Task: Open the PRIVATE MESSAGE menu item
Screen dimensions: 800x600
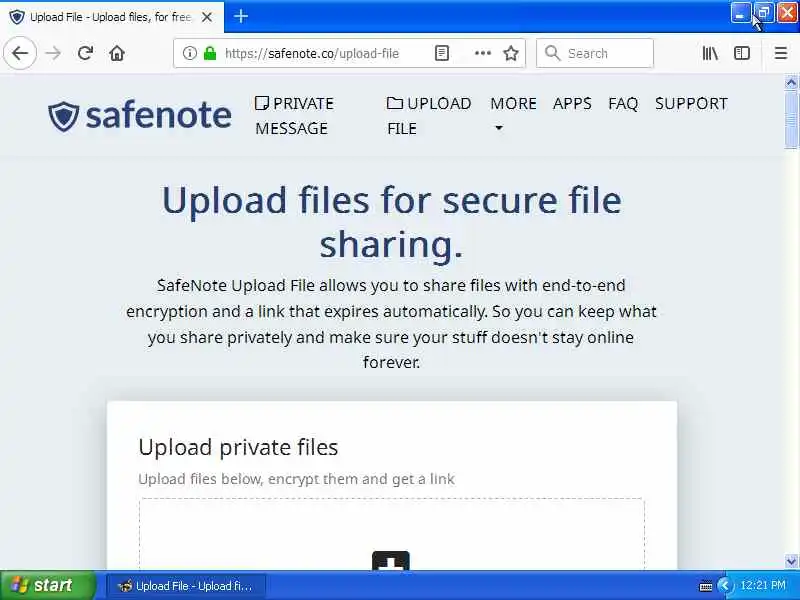Action: 294,116
